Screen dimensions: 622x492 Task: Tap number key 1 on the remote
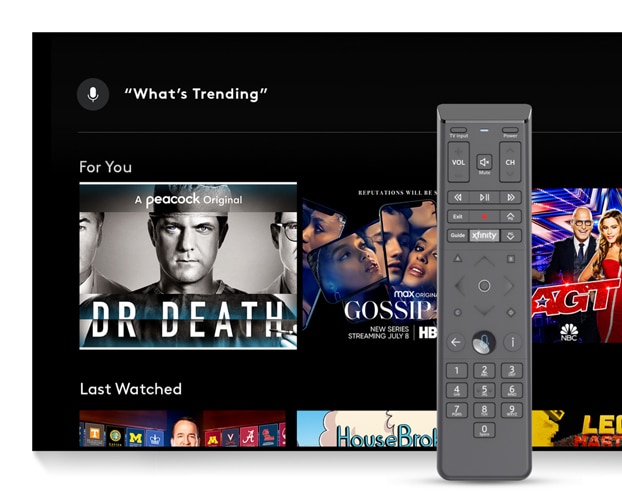coord(457,371)
